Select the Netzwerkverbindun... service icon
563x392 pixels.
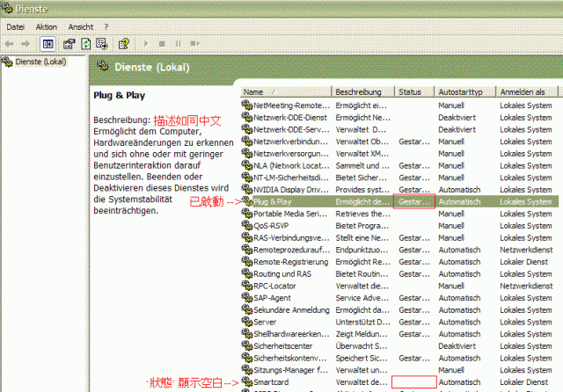tap(247, 142)
